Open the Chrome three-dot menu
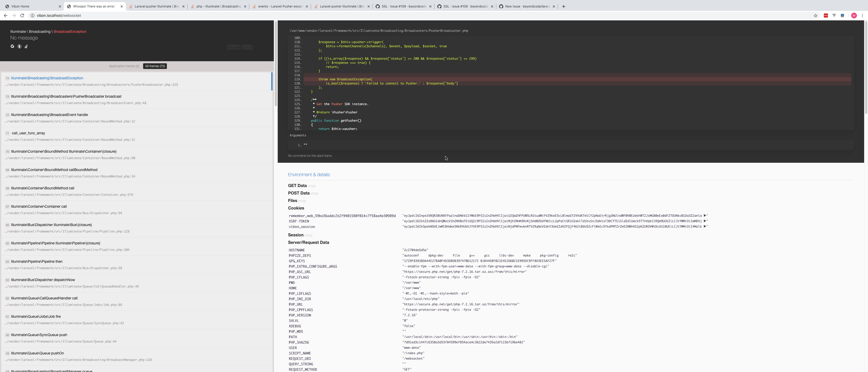The height and width of the screenshot is (372, 868). [863, 16]
